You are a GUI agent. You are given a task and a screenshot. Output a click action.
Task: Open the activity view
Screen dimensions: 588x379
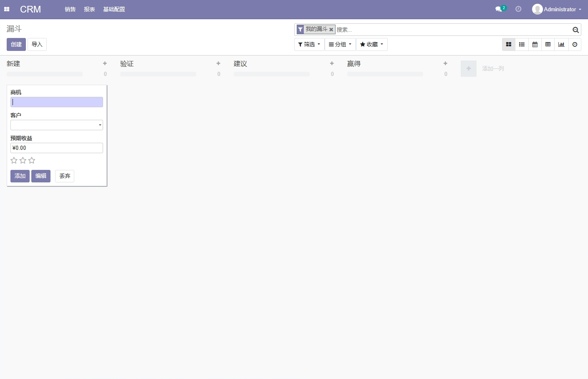click(575, 44)
